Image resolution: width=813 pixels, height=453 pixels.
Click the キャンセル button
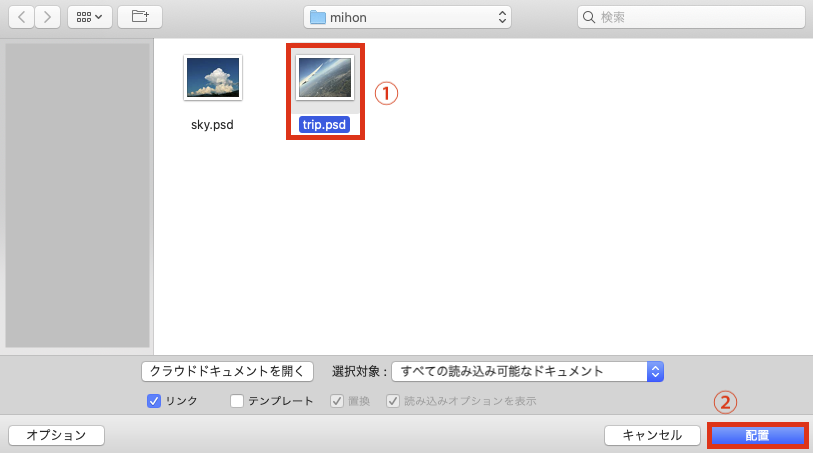pos(652,435)
